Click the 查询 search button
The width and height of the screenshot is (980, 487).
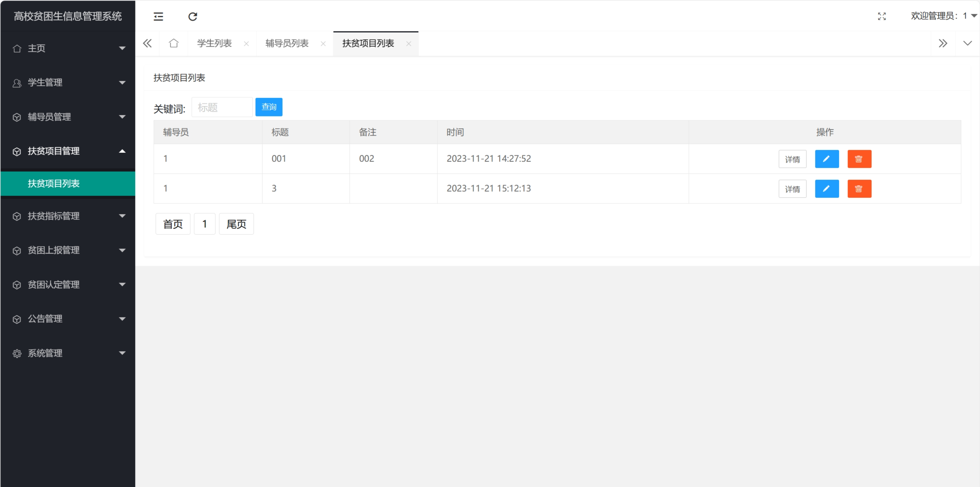tap(269, 107)
